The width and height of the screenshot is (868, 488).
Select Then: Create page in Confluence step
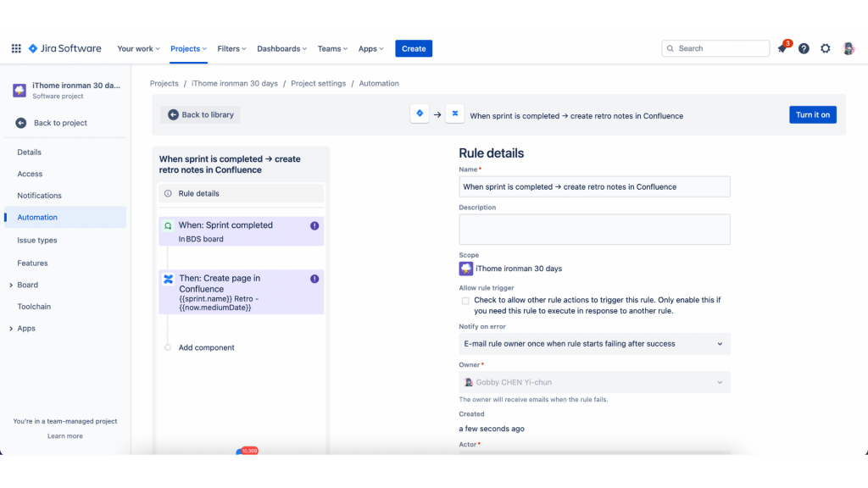(242, 292)
